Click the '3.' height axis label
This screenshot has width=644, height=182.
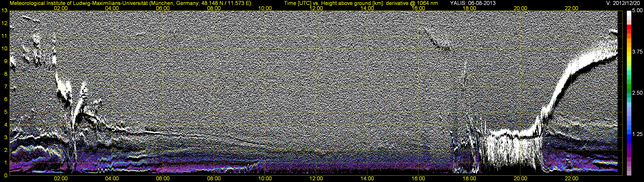[6, 138]
